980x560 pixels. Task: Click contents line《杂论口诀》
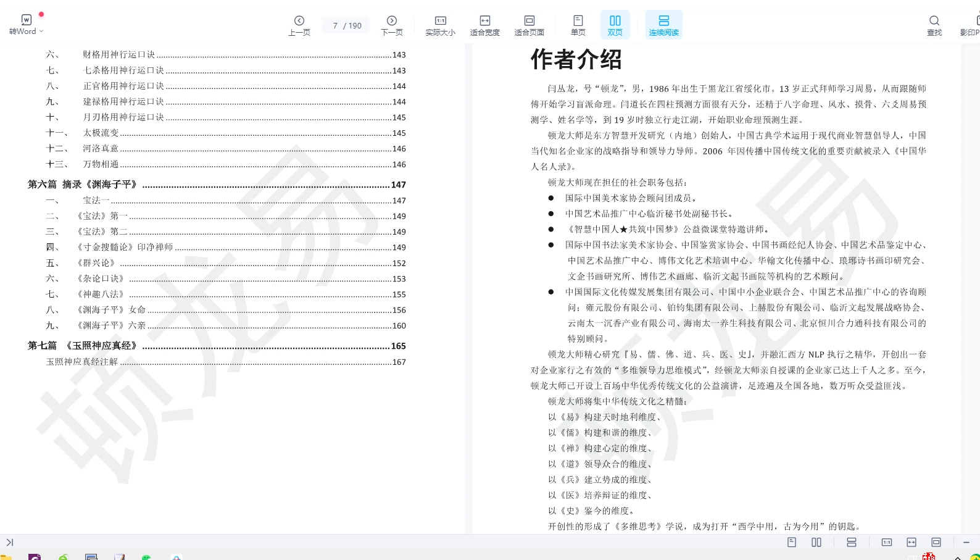(226, 278)
